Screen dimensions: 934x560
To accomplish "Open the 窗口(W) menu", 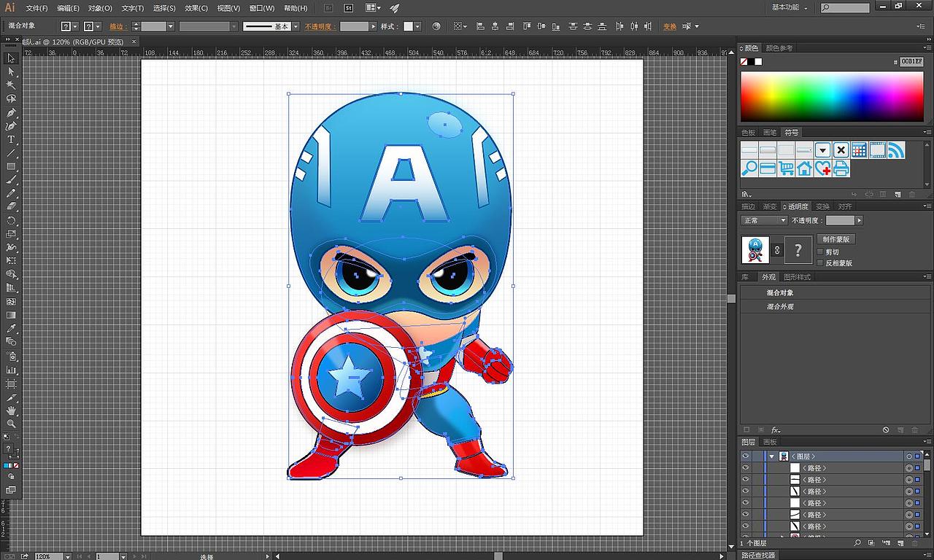I will [262, 8].
